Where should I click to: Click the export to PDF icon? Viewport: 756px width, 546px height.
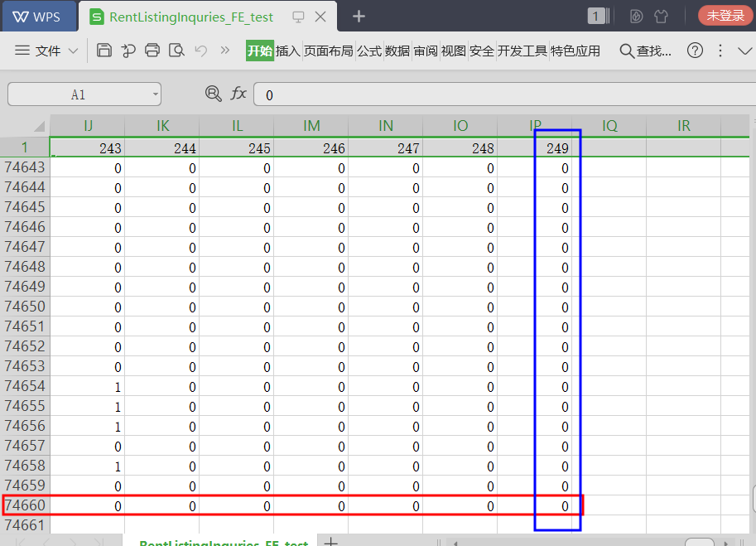pos(128,51)
